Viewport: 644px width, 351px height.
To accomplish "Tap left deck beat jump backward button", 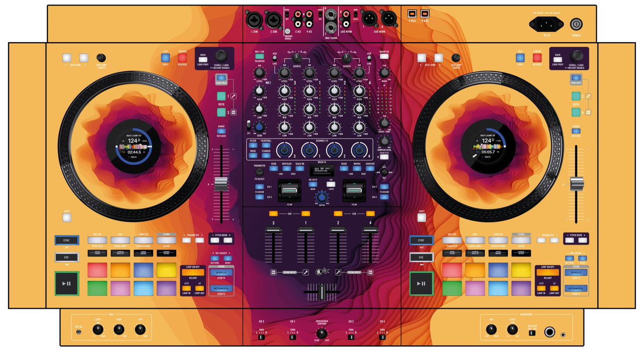I will coord(67,58).
